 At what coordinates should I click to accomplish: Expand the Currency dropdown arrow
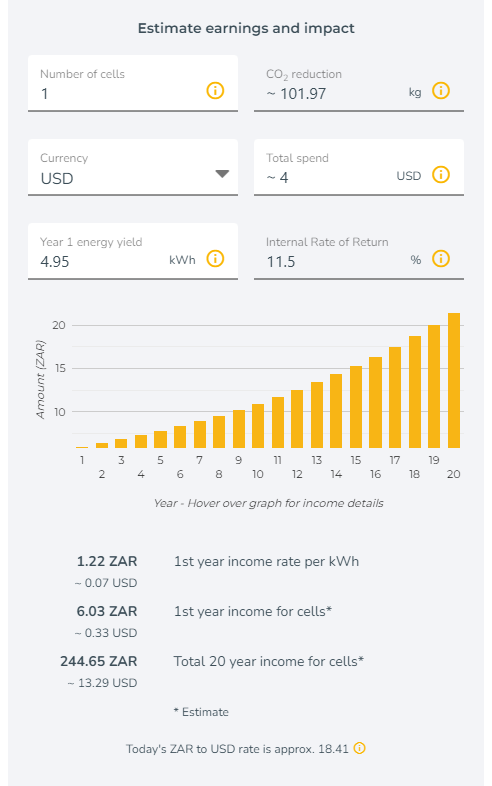pyautogui.click(x=222, y=174)
